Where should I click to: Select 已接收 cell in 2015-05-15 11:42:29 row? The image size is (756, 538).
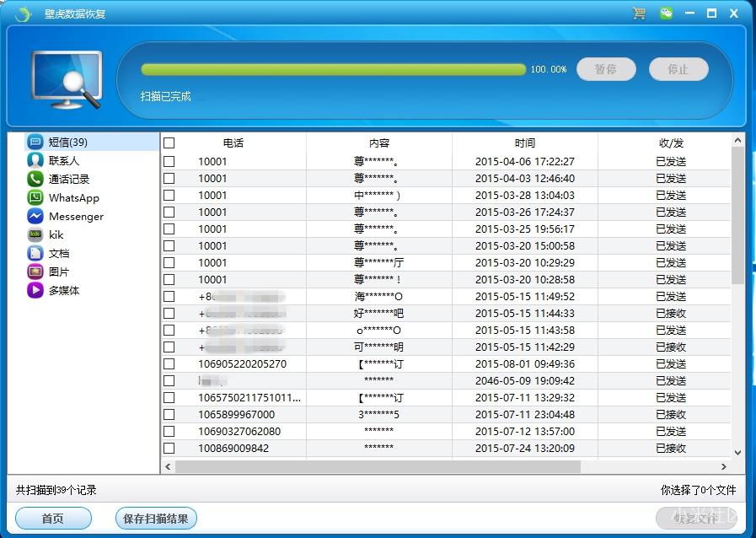671,347
